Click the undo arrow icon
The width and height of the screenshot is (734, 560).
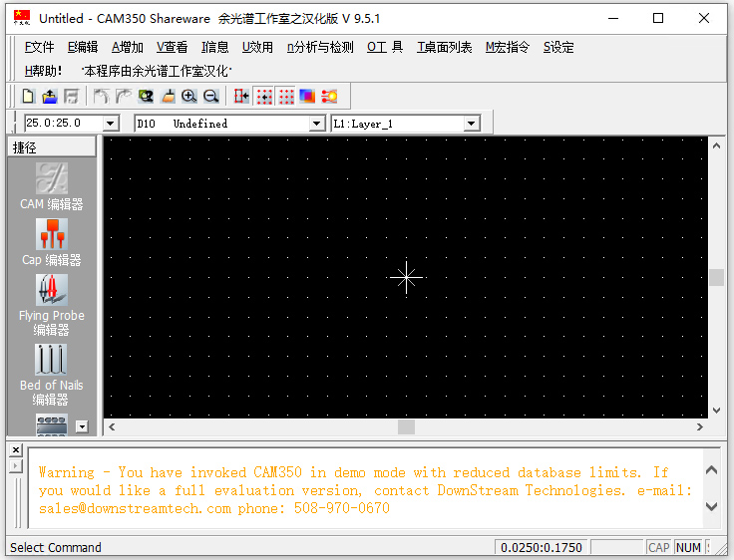click(x=101, y=97)
